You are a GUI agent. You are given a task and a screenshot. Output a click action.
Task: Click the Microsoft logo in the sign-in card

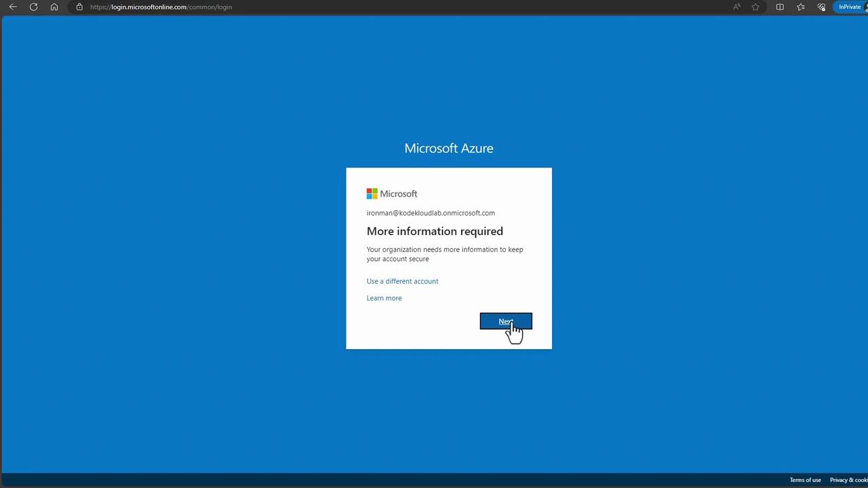pyautogui.click(x=392, y=194)
